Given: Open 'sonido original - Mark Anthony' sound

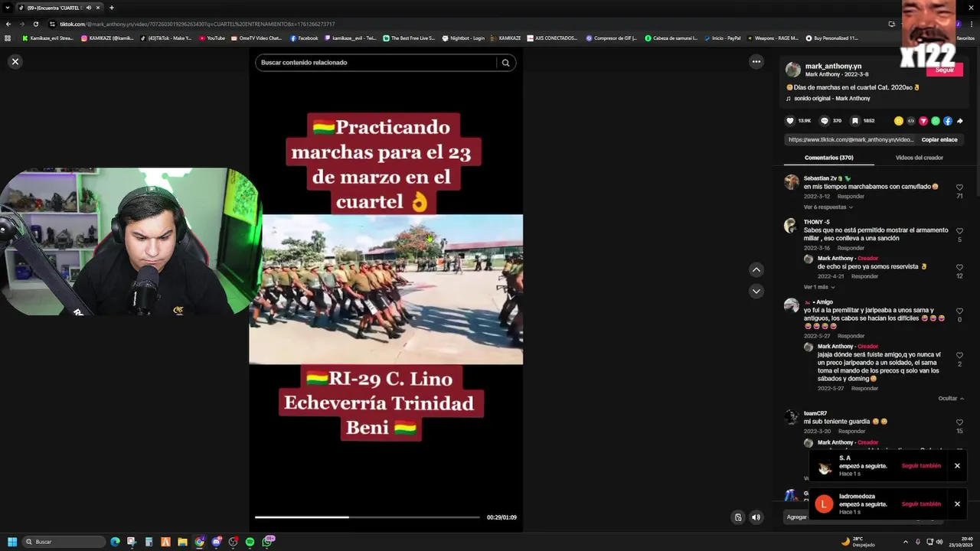Looking at the screenshot, I should [832, 99].
